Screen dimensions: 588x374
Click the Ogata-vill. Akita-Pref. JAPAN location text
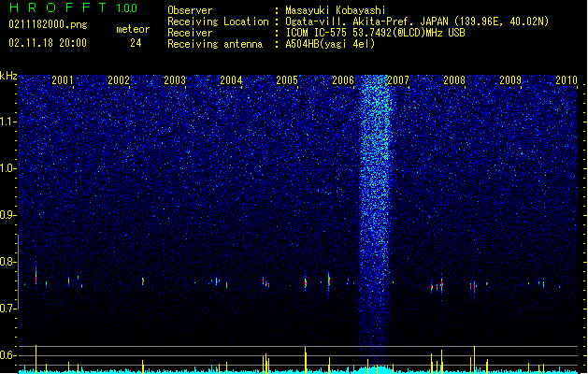point(417,22)
